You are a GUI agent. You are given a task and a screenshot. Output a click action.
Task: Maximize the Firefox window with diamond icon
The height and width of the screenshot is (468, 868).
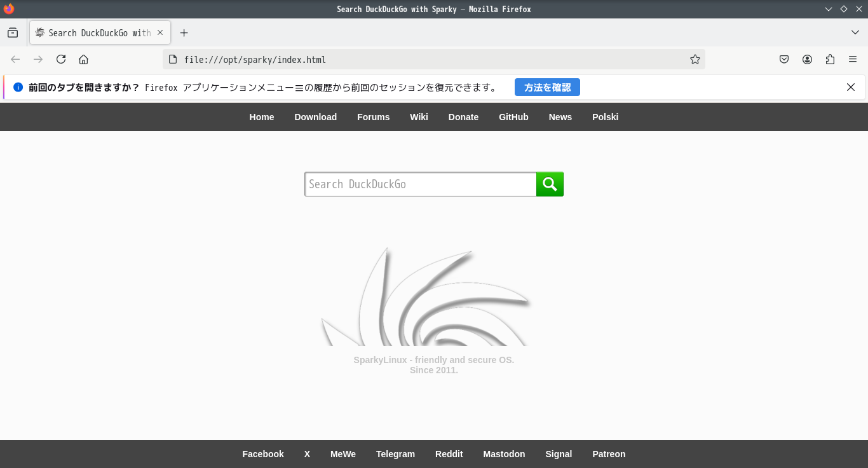(x=844, y=9)
